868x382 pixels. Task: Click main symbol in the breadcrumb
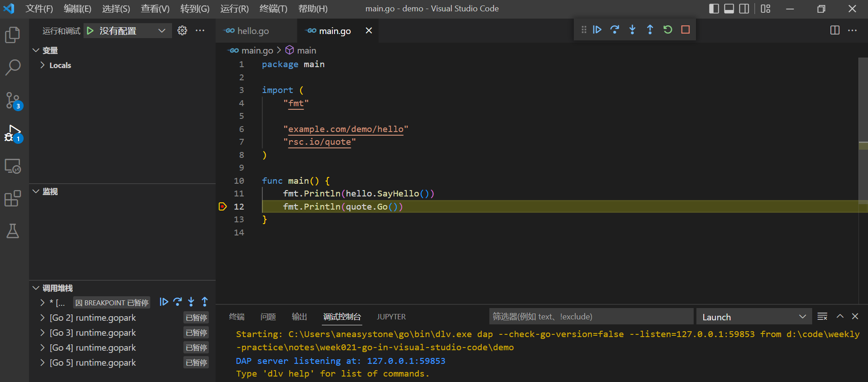click(x=306, y=50)
